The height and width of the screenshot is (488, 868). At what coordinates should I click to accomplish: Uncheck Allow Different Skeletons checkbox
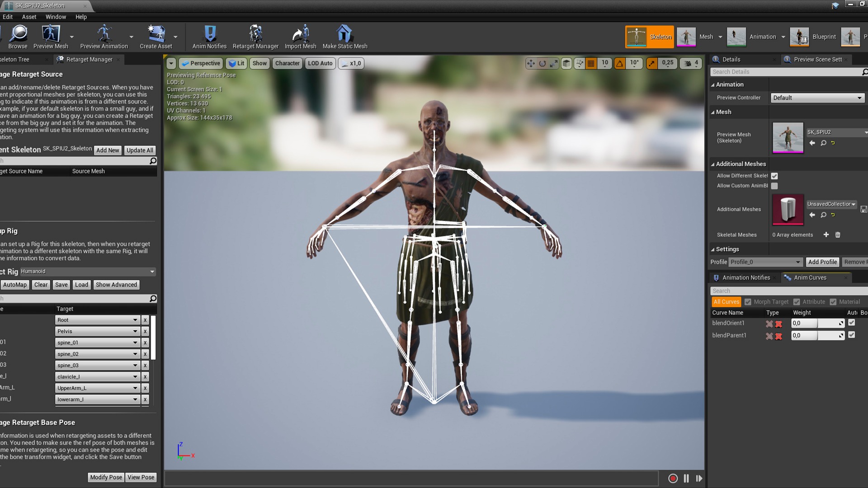point(774,176)
